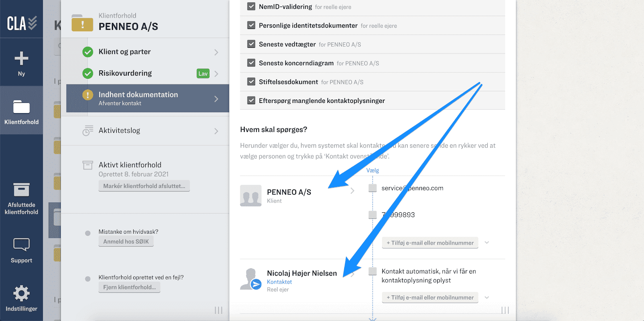644x321 pixels.
Task: Add email or mobile for PENNEO A/S
Action: pyautogui.click(x=430, y=243)
